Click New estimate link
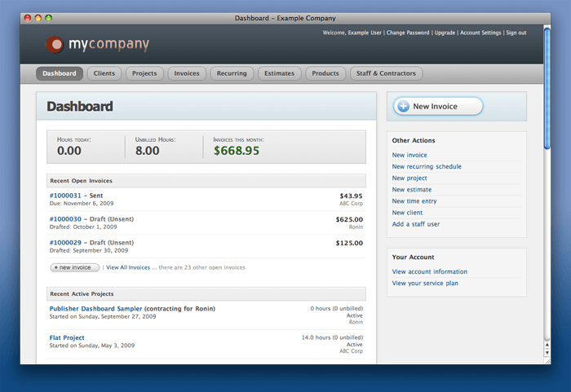The height and width of the screenshot is (392, 571). (x=411, y=190)
